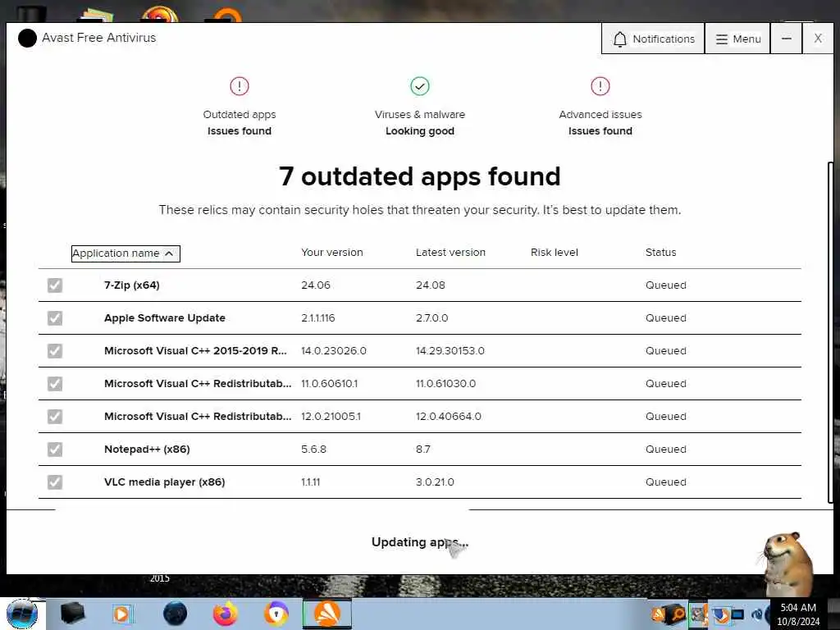The height and width of the screenshot is (630, 840).
Task: Open the Avast Menu
Action: tap(737, 39)
